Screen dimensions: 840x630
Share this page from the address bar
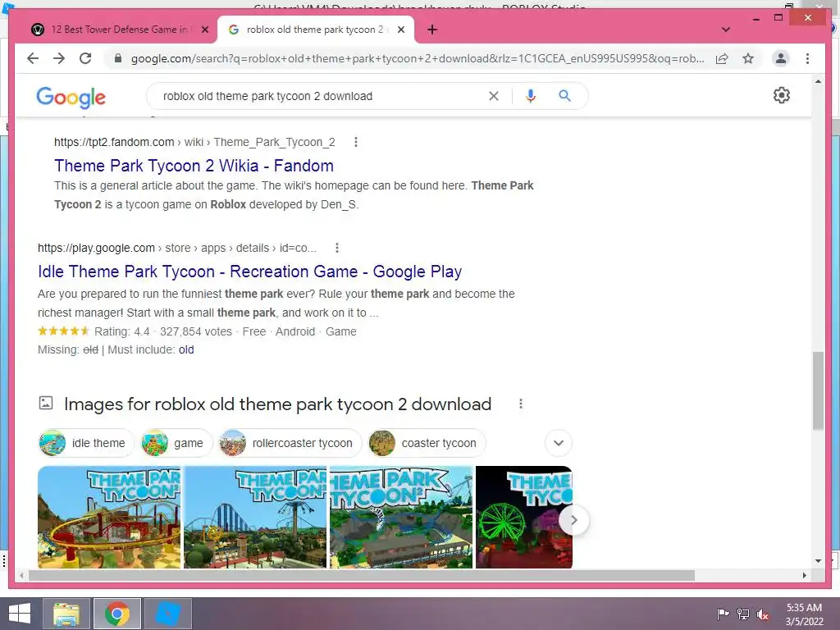[722, 58]
